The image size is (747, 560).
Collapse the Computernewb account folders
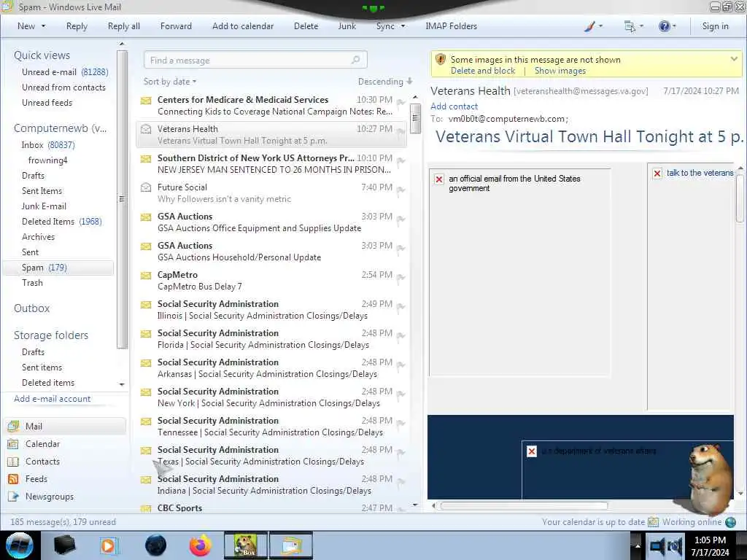click(x=60, y=128)
